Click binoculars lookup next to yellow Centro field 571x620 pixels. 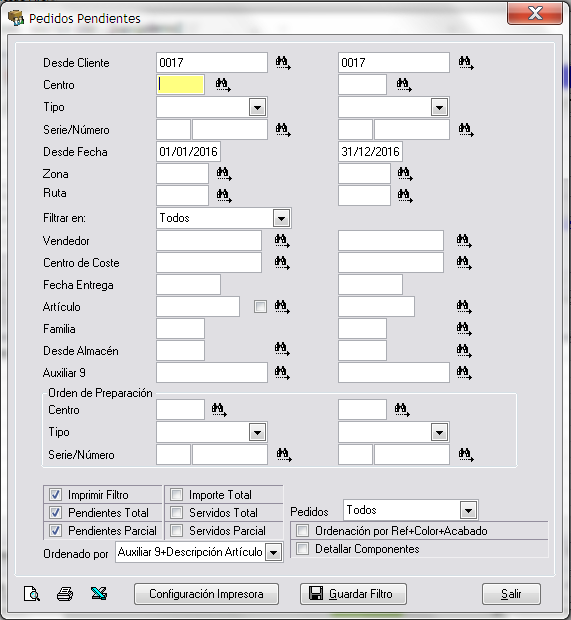tap(223, 85)
